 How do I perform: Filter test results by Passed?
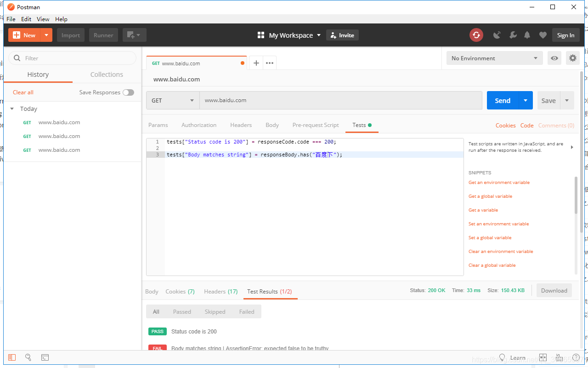[182, 311]
